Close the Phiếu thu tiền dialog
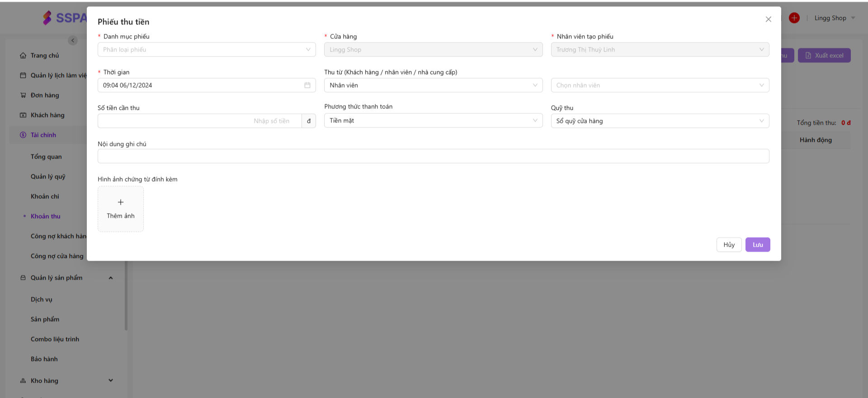Screen dimensions: 868x398 point(768,19)
